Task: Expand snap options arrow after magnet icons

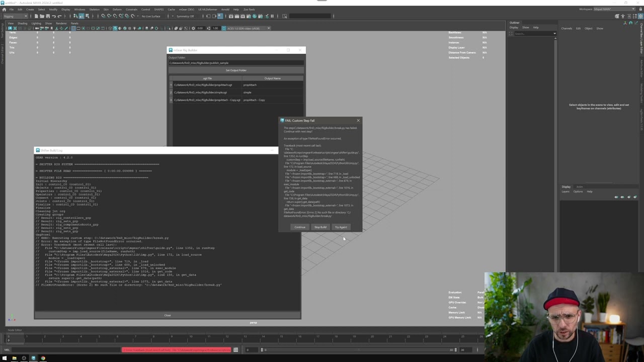Action: coord(138,16)
